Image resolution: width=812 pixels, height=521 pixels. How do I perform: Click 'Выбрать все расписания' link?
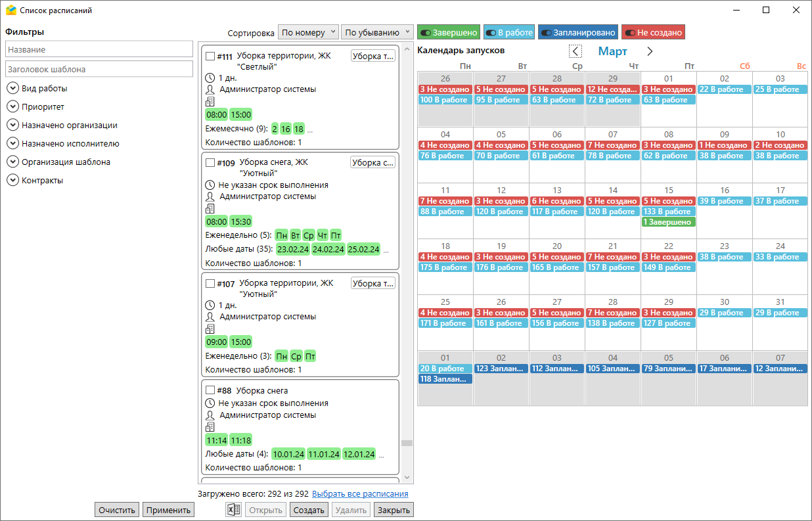(360, 493)
